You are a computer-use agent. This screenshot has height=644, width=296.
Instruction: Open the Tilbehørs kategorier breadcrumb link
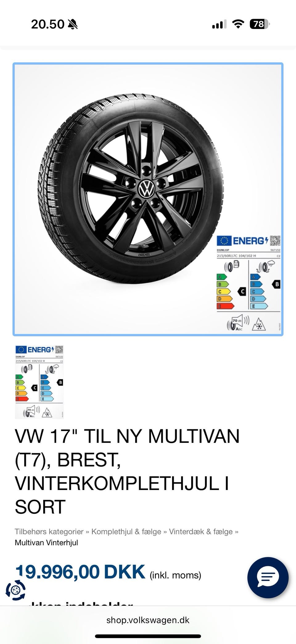click(49, 531)
